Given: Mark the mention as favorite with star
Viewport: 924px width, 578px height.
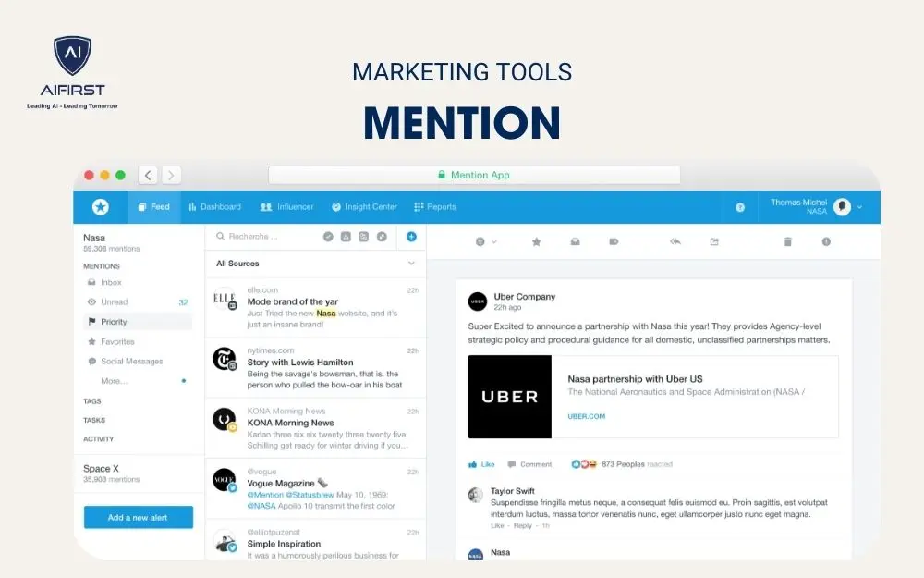Looking at the screenshot, I should click(x=536, y=241).
